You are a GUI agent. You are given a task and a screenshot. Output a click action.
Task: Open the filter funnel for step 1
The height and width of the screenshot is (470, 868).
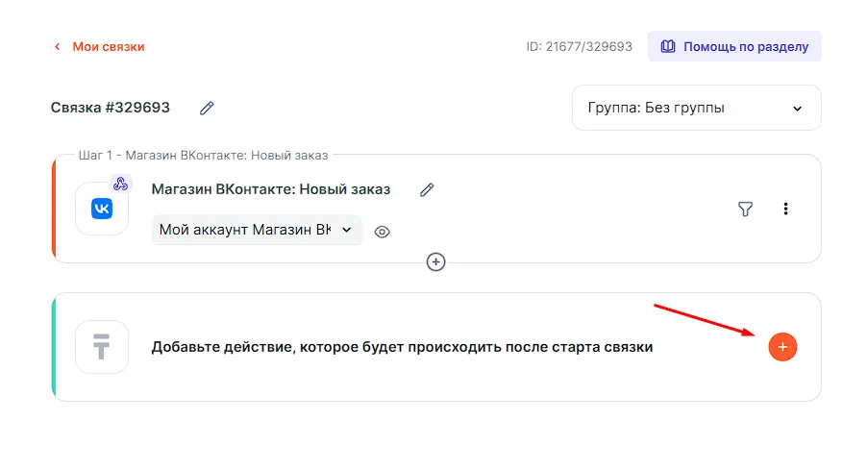(x=745, y=209)
